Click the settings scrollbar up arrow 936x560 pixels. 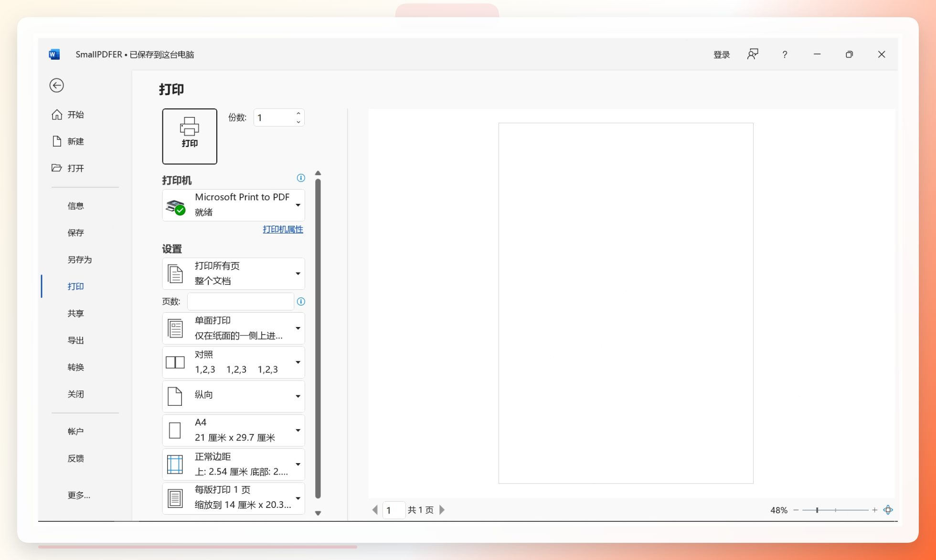tap(318, 173)
